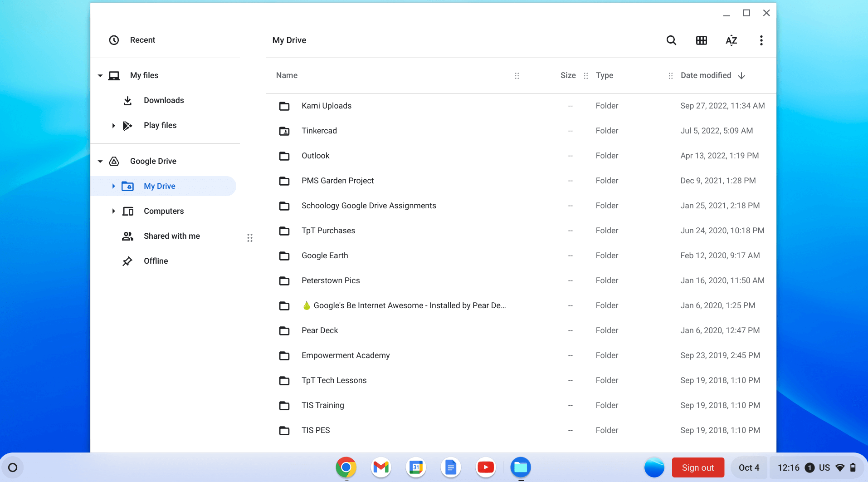Sort by Date modified column header
This screenshot has height=482, width=868.
[706, 75]
